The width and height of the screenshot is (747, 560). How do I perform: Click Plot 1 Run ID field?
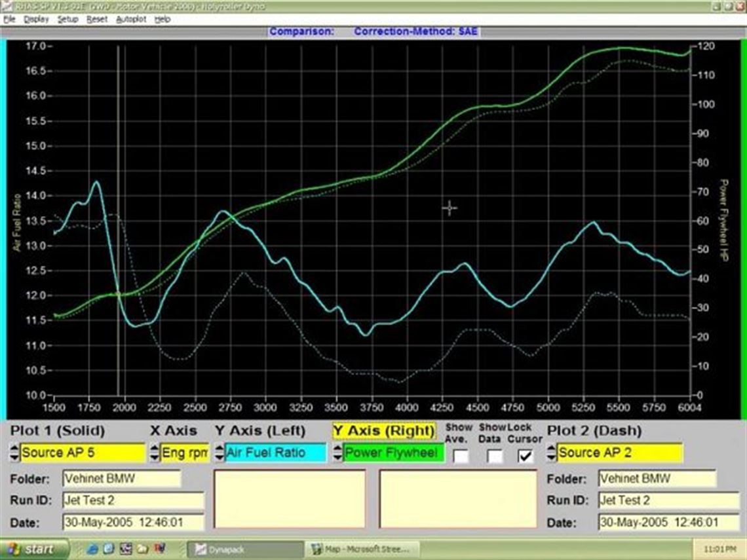(133, 500)
